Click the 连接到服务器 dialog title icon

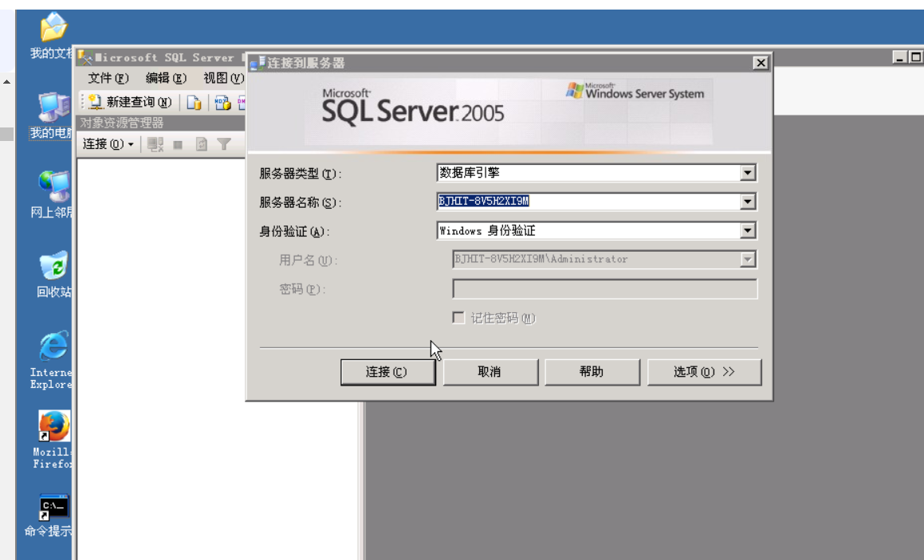click(x=258, y=62)
